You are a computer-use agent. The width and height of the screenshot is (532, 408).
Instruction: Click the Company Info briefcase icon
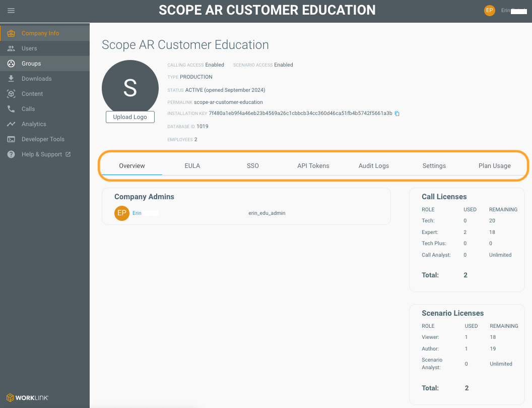click(11, 33)
